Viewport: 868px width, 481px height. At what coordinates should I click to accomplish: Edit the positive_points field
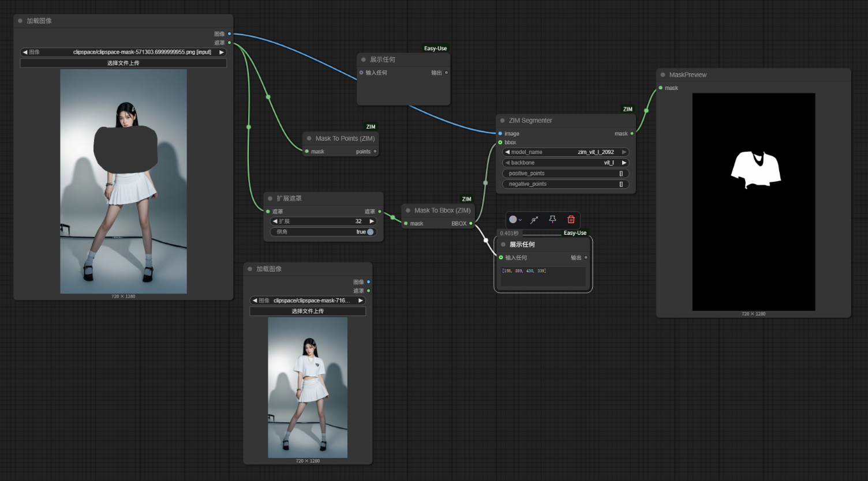566,174
